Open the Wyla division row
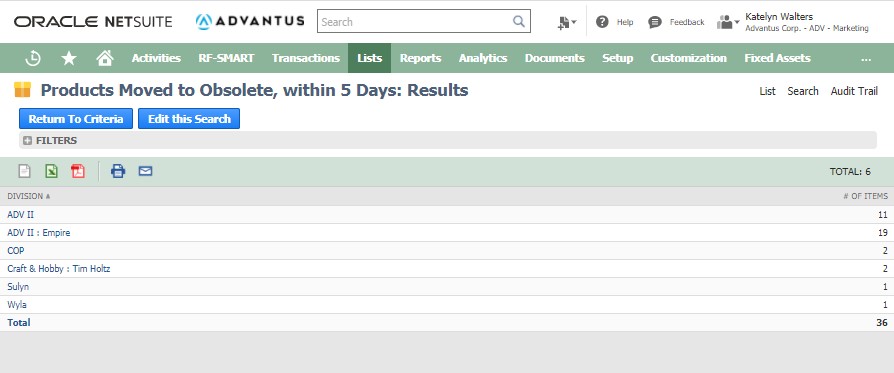 pyautogui.click(x=17, y=305)
